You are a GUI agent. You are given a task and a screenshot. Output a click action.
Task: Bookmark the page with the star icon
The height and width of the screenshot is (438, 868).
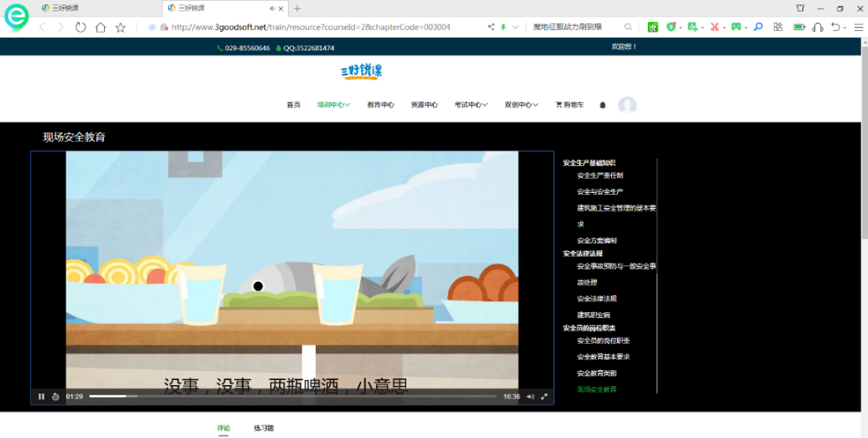click(120, 27)
